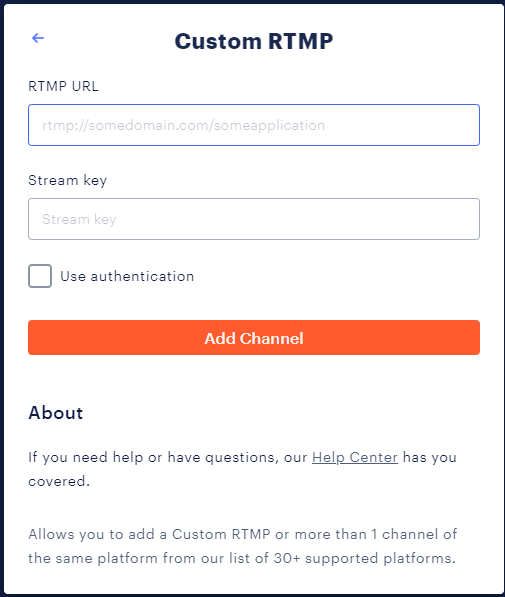This screenshot has height=597, width=505.
Task: Go back using the blue arrow icon
Action: 38,38
